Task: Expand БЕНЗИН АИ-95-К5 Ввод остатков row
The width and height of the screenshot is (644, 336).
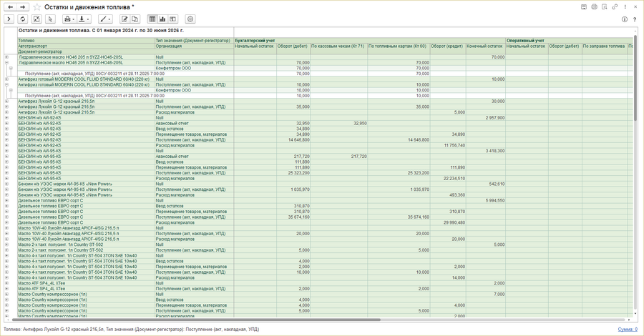Action: (x=6, y=162)
